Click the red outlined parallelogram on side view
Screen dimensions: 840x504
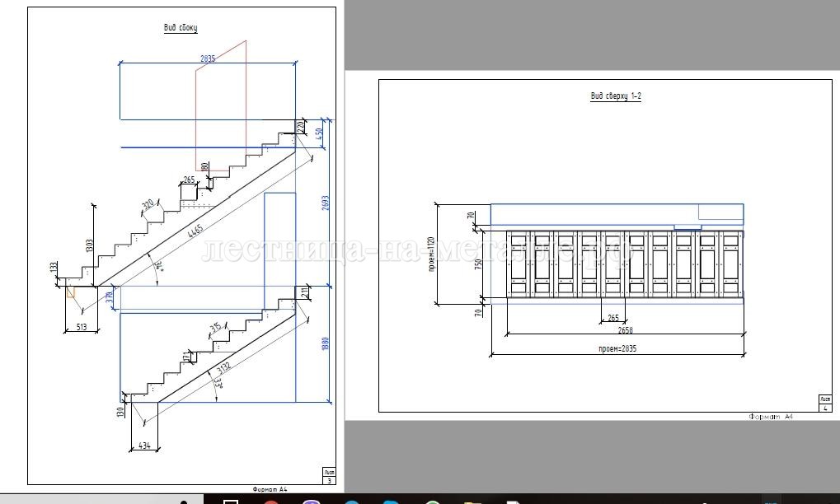coord(221,107)
